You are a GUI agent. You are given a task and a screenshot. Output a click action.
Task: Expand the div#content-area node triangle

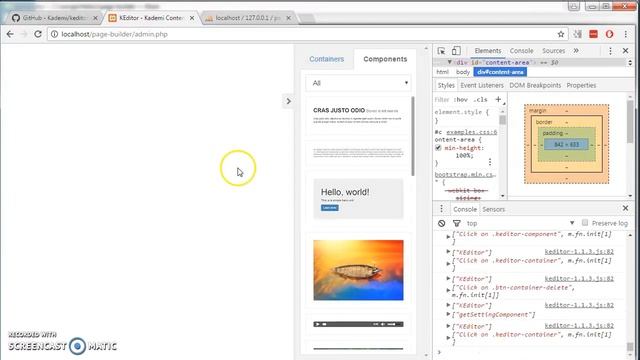click(x=449, y=62)
